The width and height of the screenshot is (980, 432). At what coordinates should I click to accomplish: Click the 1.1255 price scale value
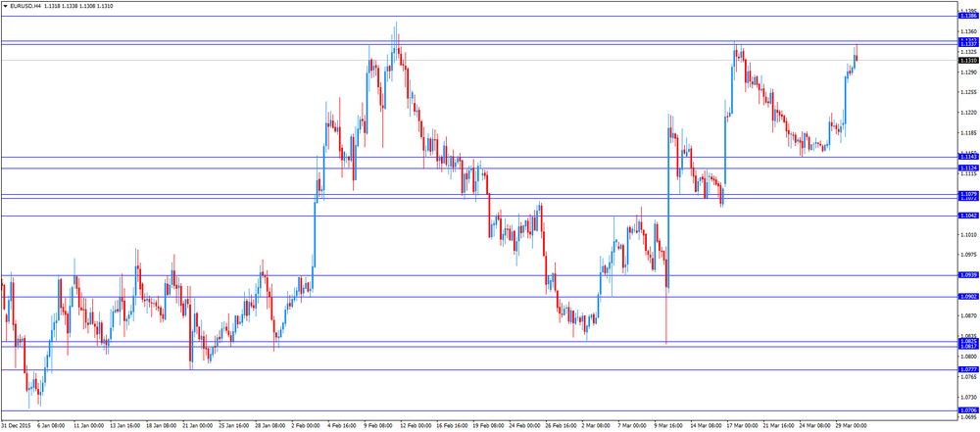(x=968, y=92)
